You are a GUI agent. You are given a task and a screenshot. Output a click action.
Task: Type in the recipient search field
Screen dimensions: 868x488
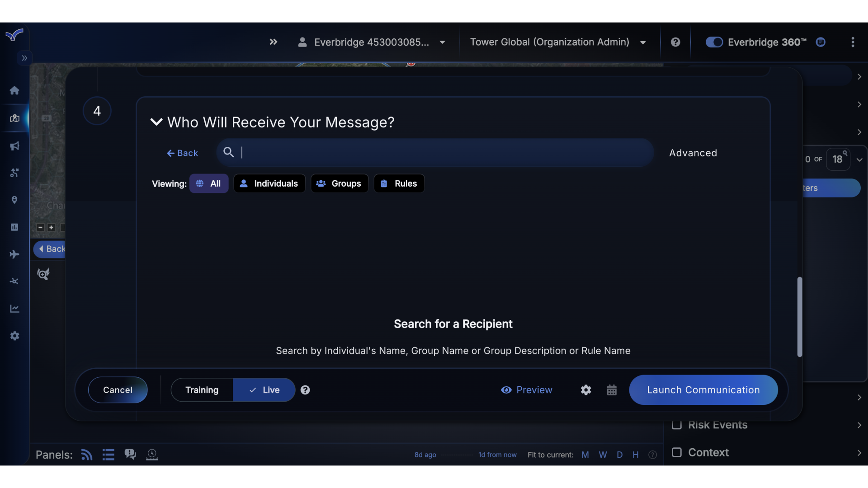(434, 152)
